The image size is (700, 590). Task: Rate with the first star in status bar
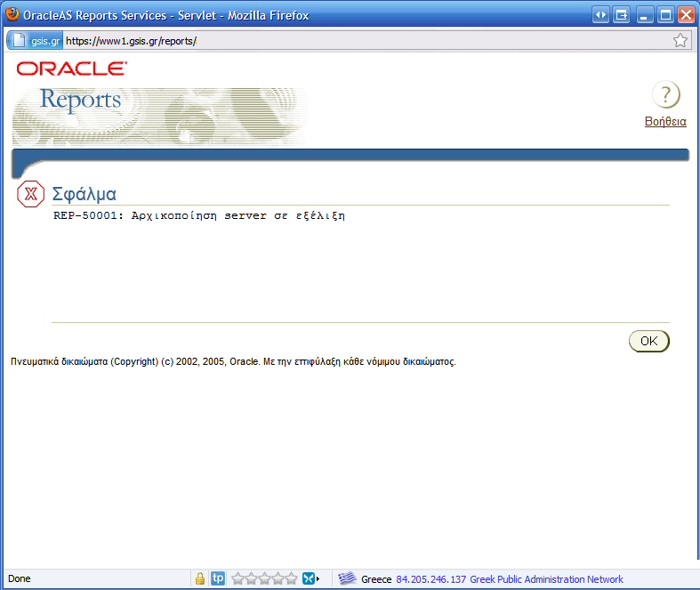coord(238,578)
